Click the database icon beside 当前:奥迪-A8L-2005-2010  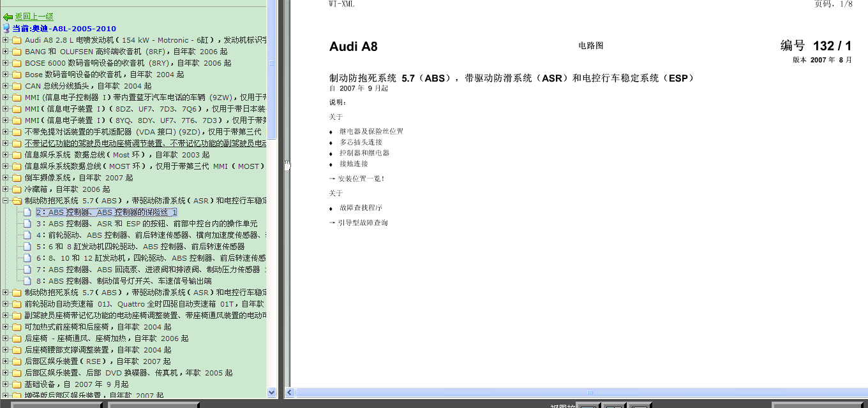[6, 29]
